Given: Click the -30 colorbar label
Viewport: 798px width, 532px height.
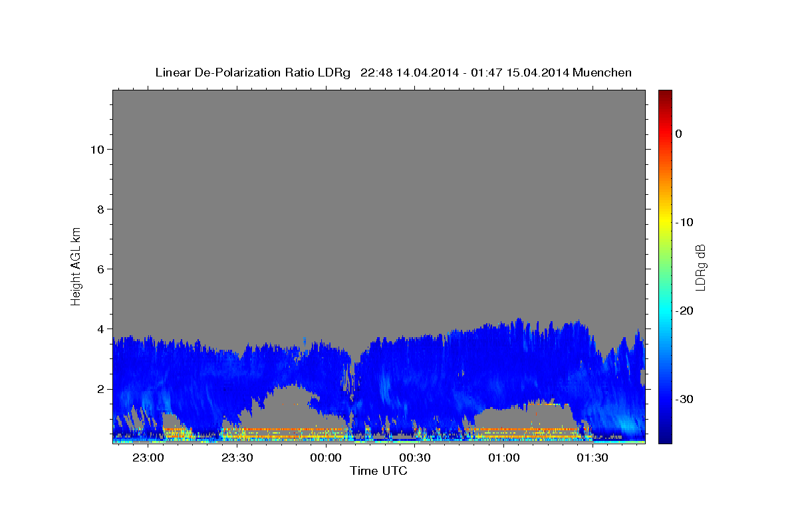Looking at the screenshot, I should click(684, 399).
